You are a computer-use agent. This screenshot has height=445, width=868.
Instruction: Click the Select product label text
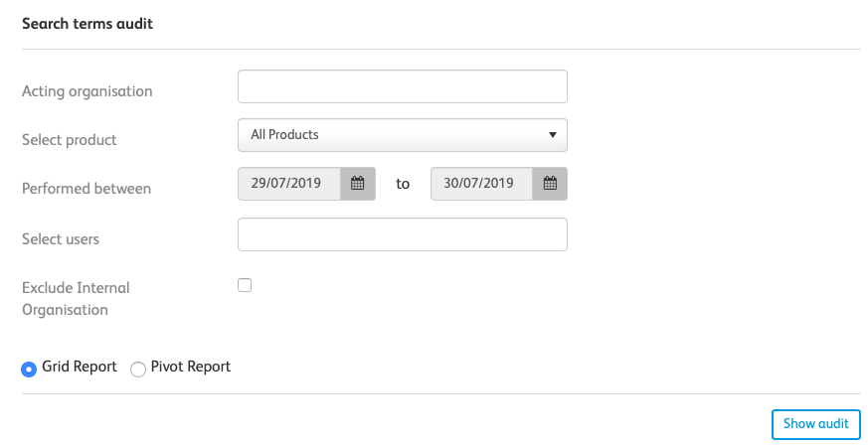[70, 140]
